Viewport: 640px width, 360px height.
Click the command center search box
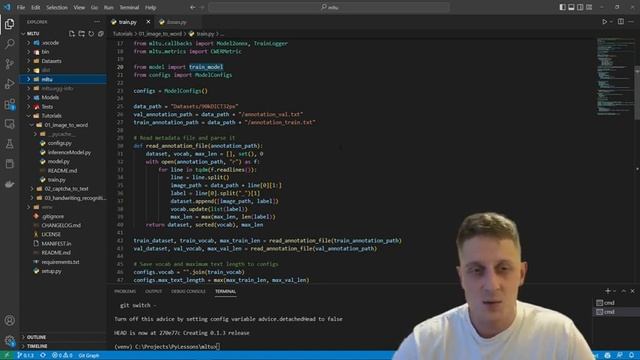pyautogui.click(x=329, y=7)
